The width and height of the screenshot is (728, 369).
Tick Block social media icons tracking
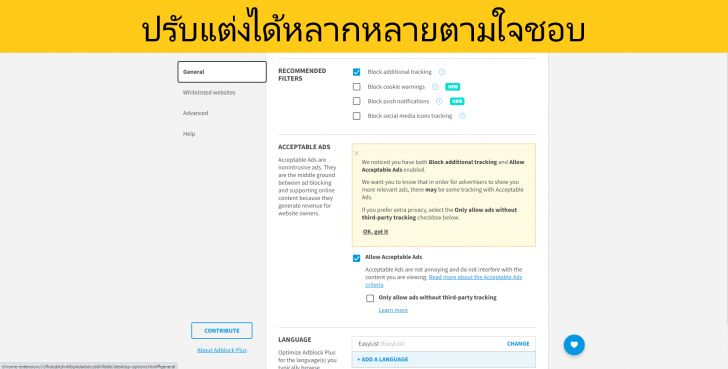357,116
